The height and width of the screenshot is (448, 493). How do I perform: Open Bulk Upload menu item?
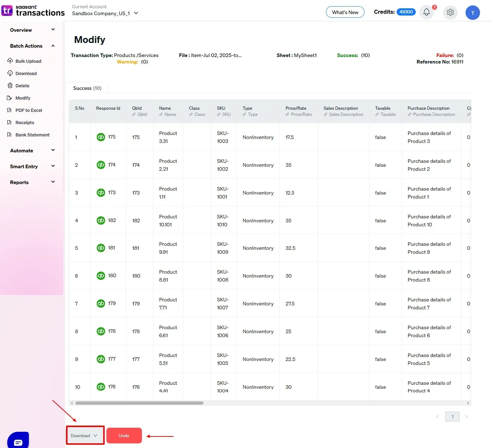(28, 61)
